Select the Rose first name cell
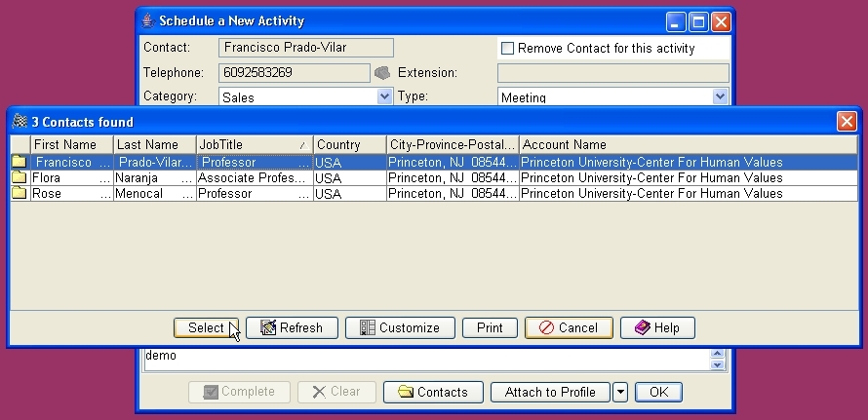 point(72,193)
